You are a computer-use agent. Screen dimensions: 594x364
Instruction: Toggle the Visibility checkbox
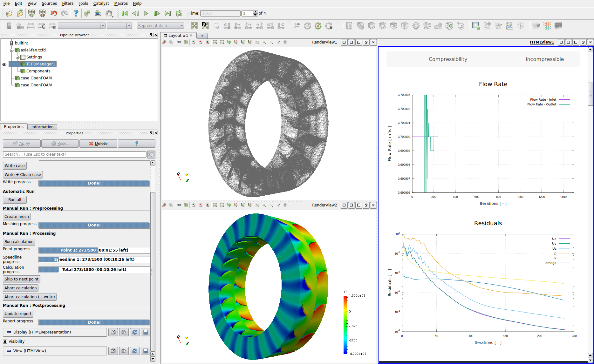pos(5,341)
